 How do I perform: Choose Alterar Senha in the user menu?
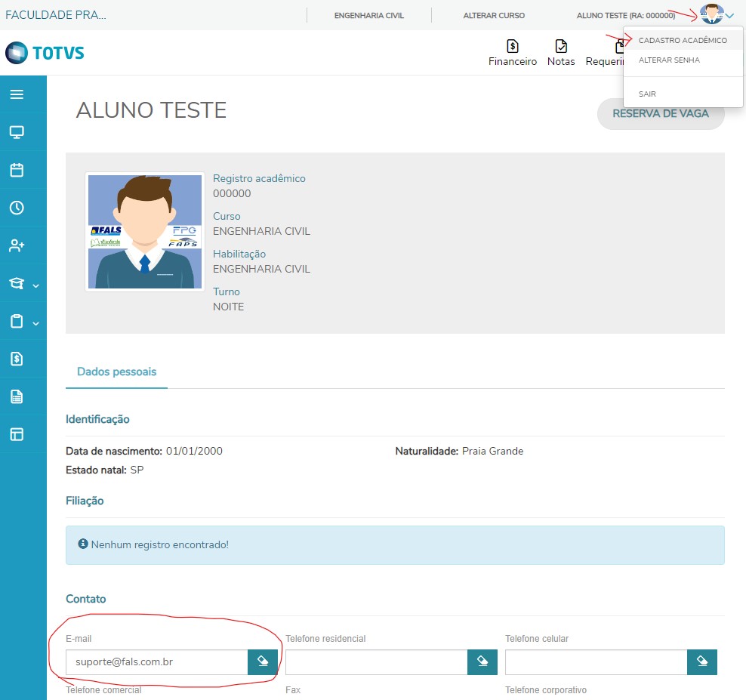(x=669, y=60)
